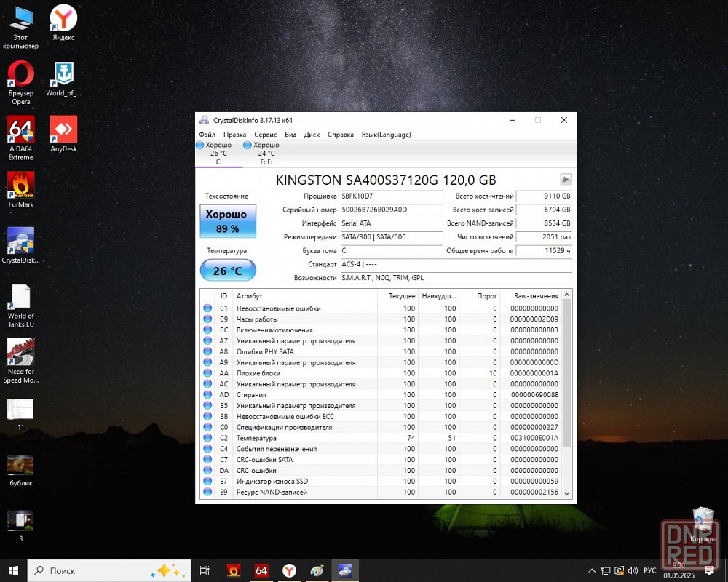Select the бублик image file
This screenshot has width=728, height=582.
[x=21, y=470]
